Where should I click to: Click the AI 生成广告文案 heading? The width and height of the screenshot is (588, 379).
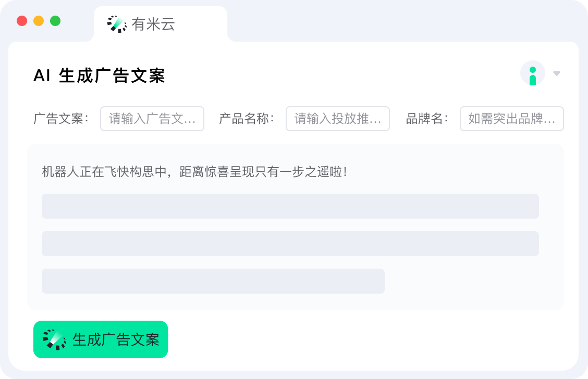99,75
